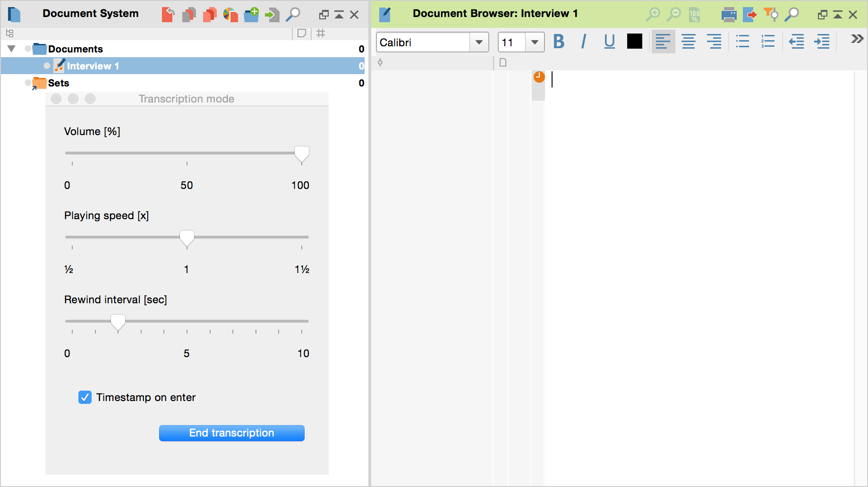This screenshot has width=868, height=487.
Task: Click the hash column header icon
Action: click(x=321, y=33)
